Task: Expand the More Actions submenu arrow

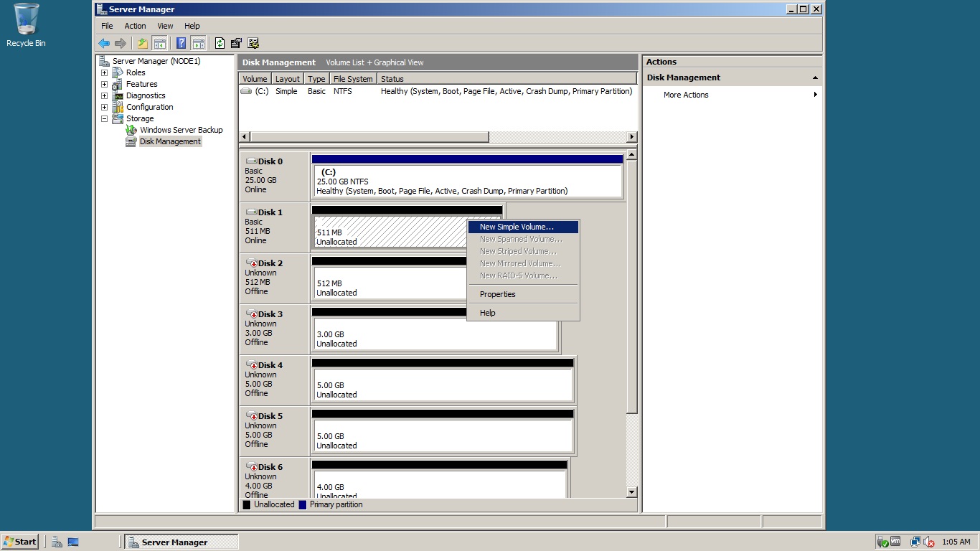Action: coord(815,95)
